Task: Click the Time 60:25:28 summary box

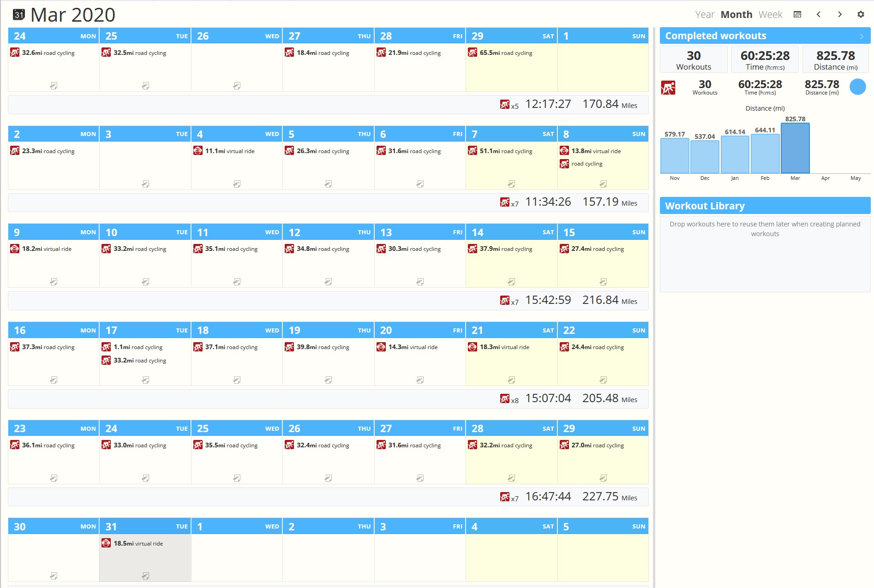Action: [x=765, y=59]
